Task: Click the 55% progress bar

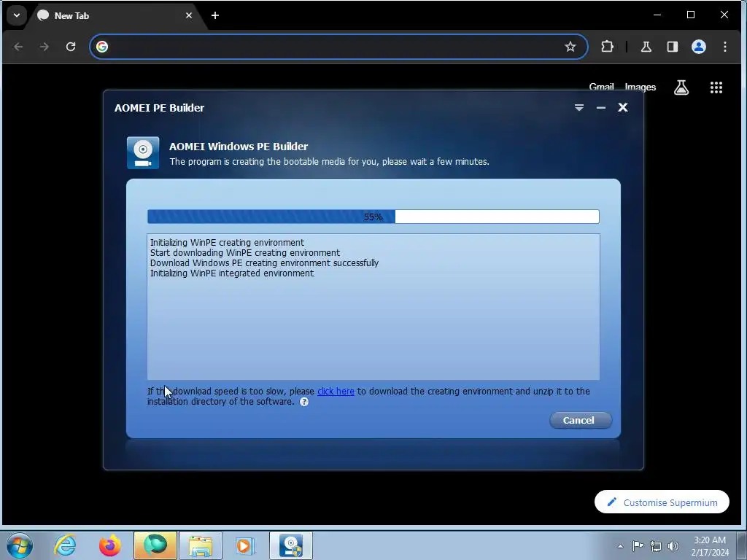Action: coord(373,217)
